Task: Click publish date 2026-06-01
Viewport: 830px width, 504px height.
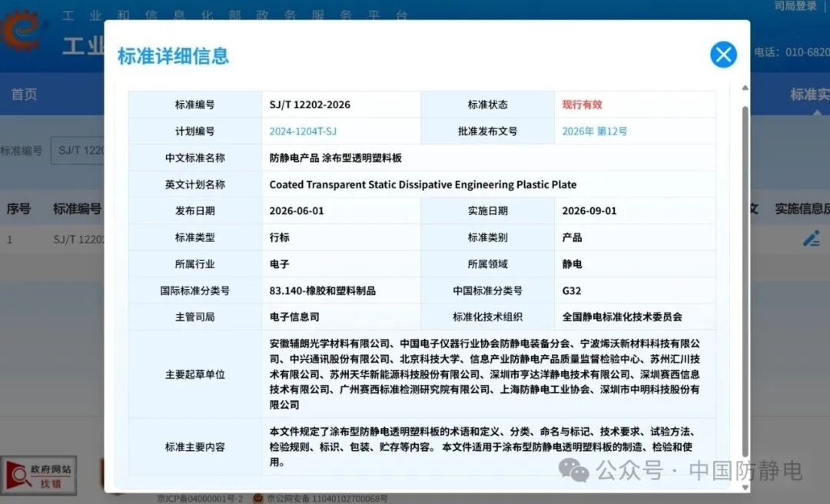Action: [297, 211]
